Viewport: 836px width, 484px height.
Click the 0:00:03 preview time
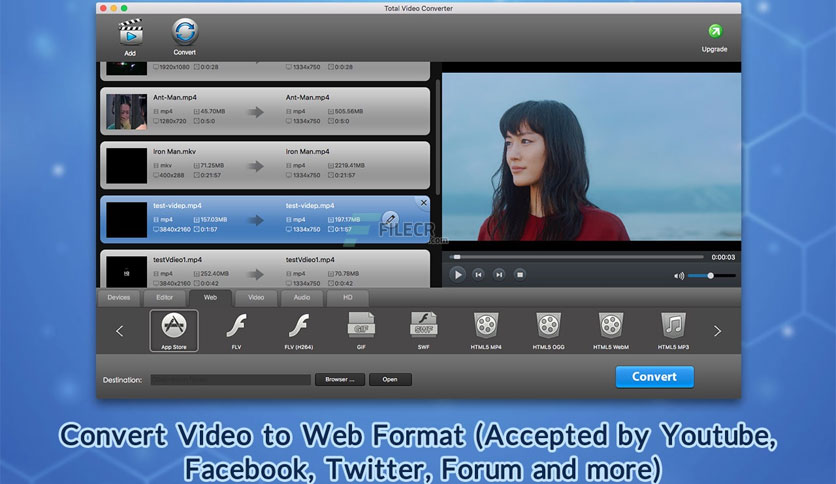tap(723, 257)
